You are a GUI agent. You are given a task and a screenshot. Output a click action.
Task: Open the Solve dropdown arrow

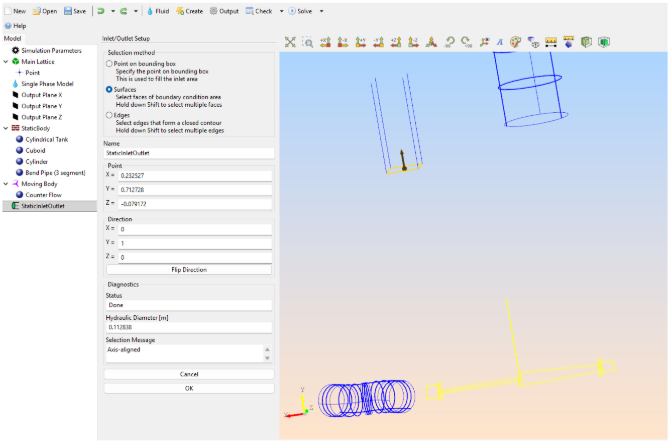(321, 10)
